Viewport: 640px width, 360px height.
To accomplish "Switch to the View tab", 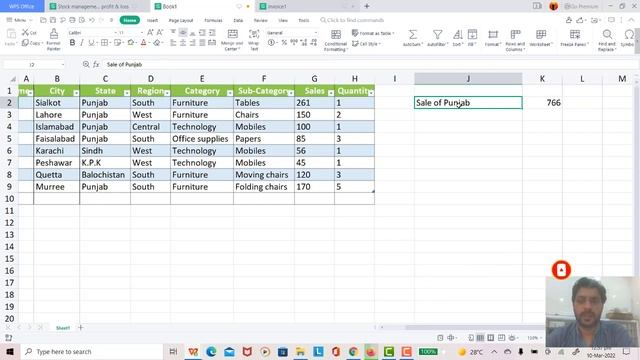I will pyautogui.click(x=283, y=20).
